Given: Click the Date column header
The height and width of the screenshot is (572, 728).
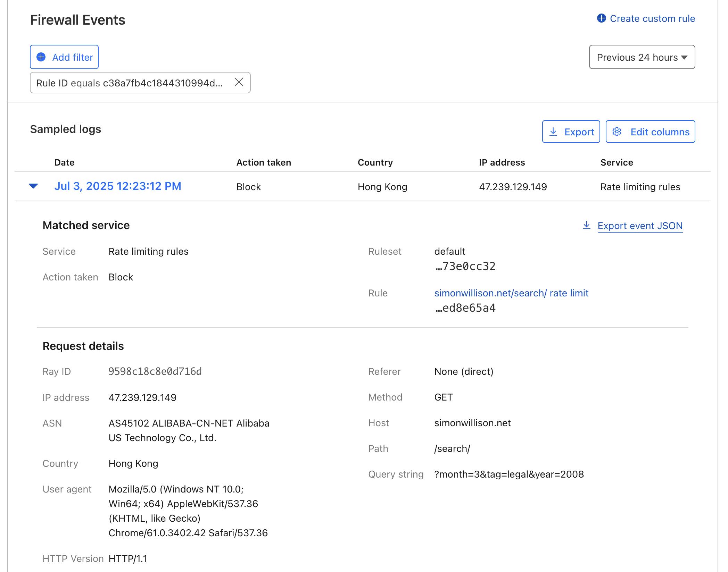Looking at the screenshot, I should click(64, 162).
